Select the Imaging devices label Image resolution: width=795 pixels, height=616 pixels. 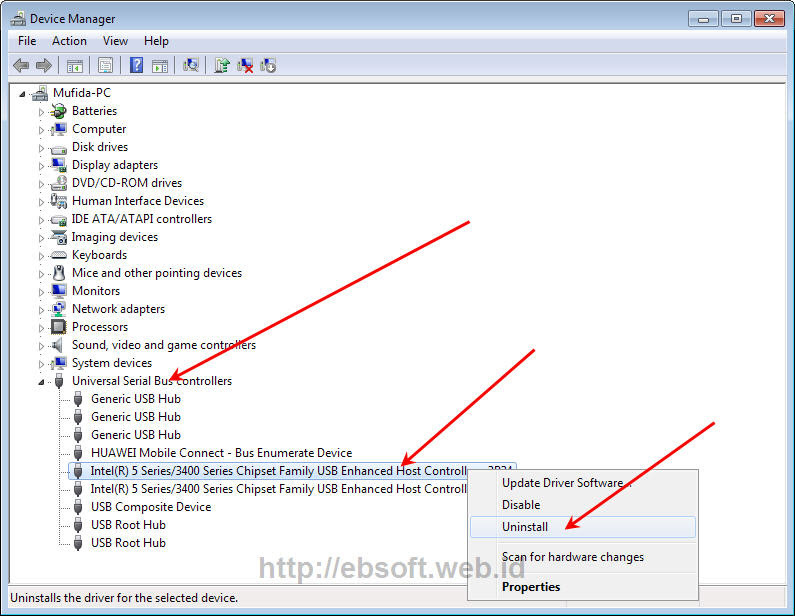click(115, 237)
